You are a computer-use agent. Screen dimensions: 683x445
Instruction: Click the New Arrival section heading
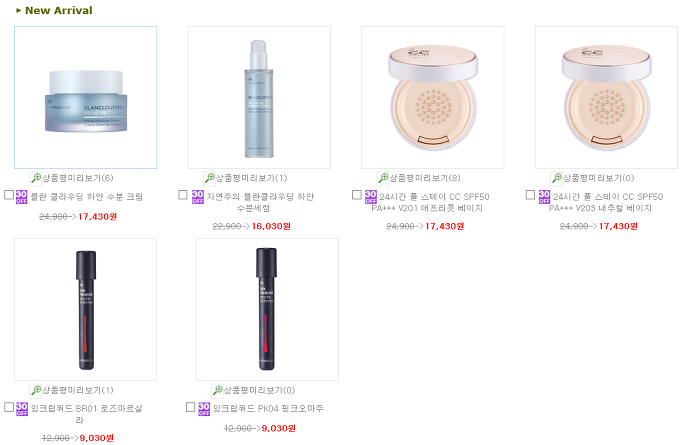[58, 10]
